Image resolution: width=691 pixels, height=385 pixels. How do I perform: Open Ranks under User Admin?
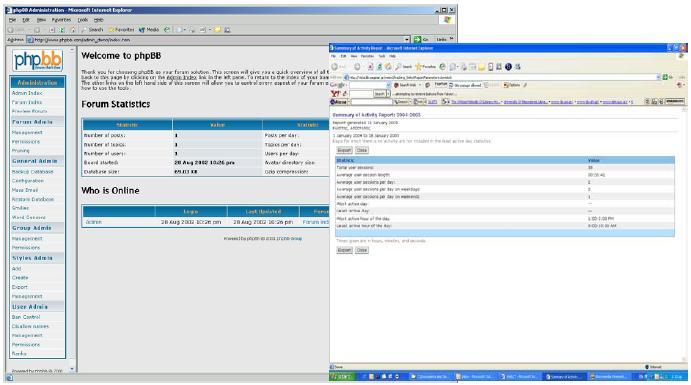tap(19, 353)
